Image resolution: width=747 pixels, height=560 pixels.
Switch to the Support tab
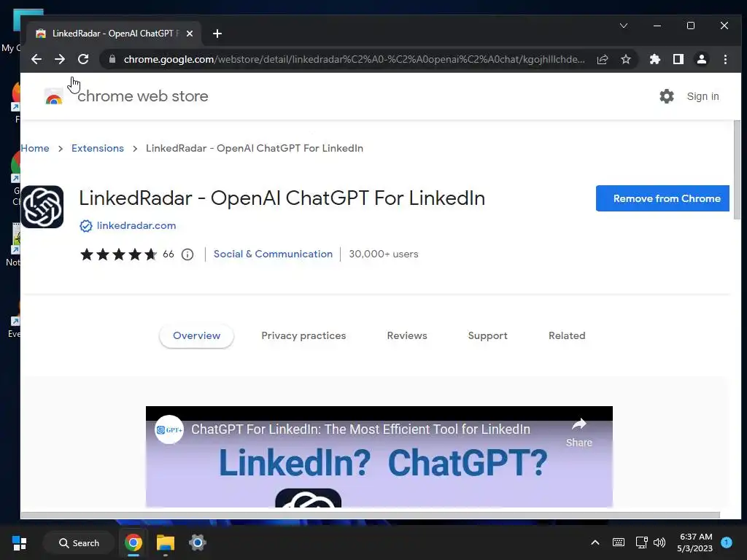(x=488, y=335)
